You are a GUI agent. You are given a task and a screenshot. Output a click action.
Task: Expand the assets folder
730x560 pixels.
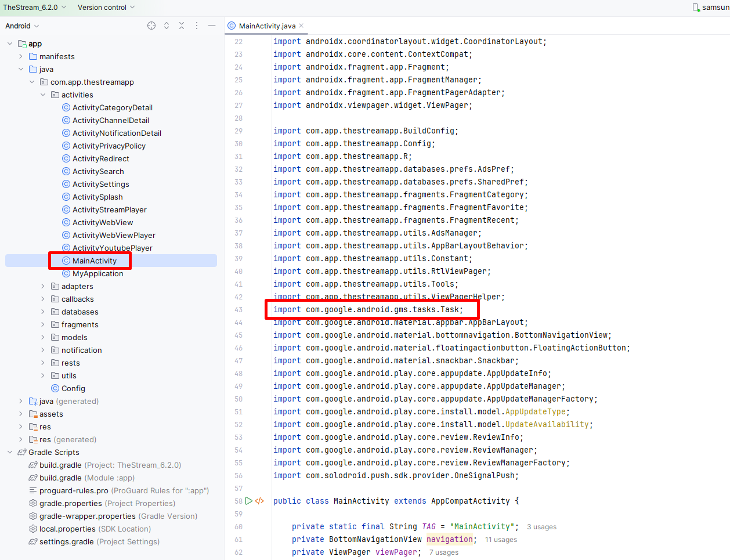pos(21,414)
